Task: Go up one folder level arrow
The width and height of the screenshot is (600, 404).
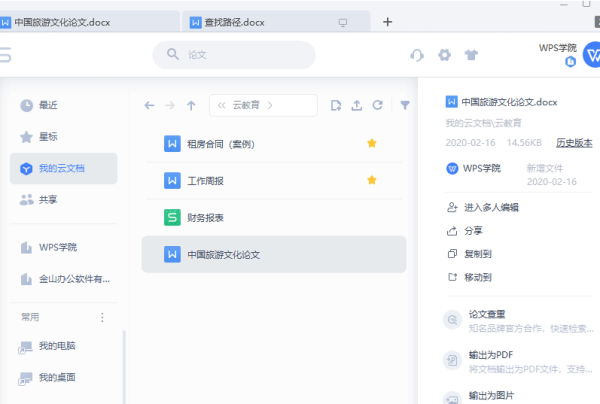Action: 191,106
